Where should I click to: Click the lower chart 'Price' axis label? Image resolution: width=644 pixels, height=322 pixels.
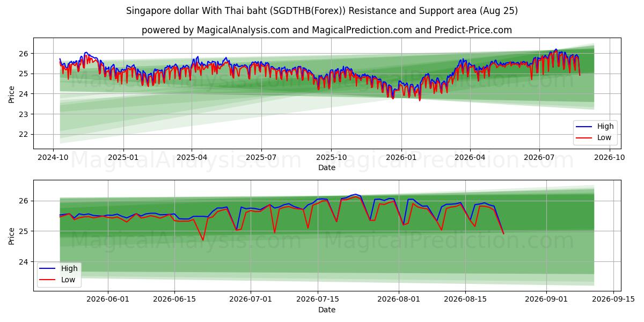(x=12, y=236)
